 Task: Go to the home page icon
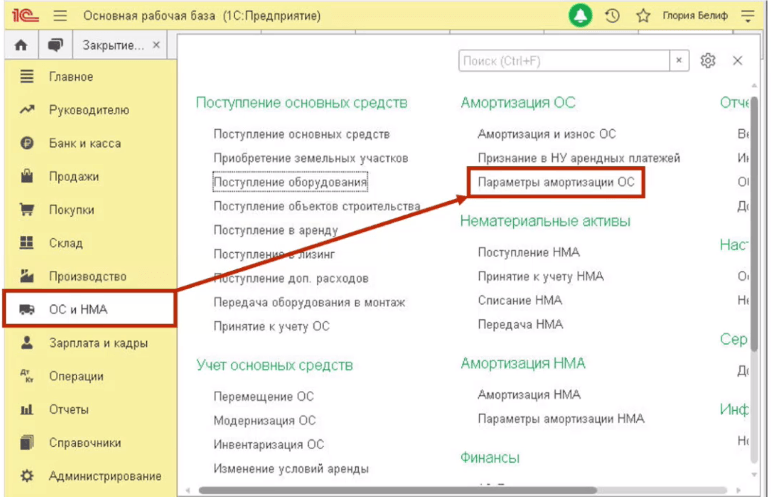click(21, 46)
